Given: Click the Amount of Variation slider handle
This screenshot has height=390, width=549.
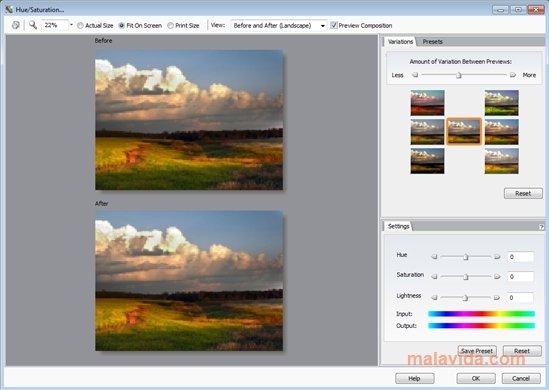Looking at the screenshot, I should [459, 75].
